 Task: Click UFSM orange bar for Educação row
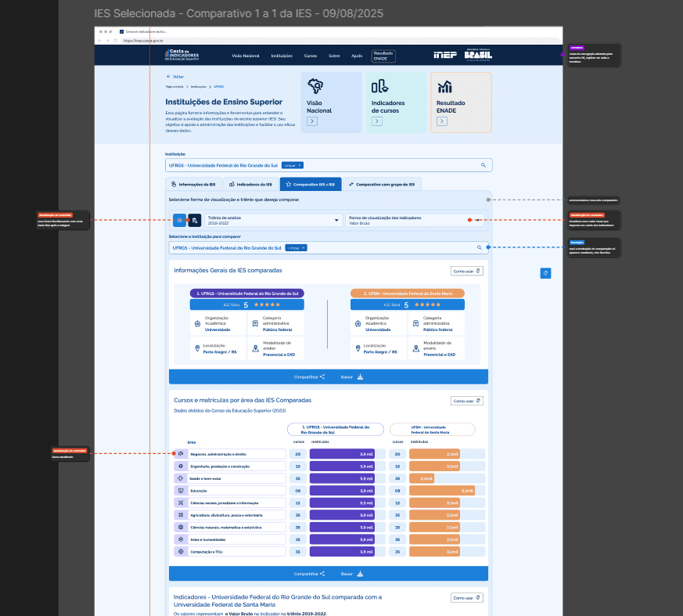pos(442,491)
